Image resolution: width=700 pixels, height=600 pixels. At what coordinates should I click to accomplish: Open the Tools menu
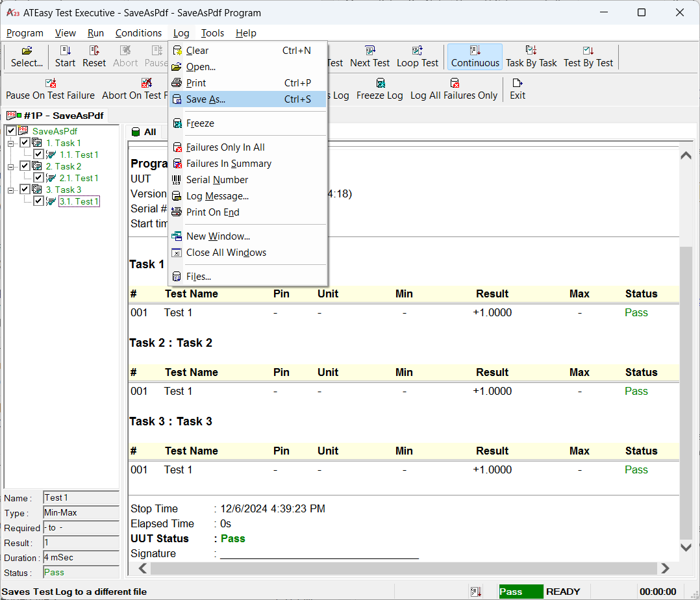click(x=212, y=32)
